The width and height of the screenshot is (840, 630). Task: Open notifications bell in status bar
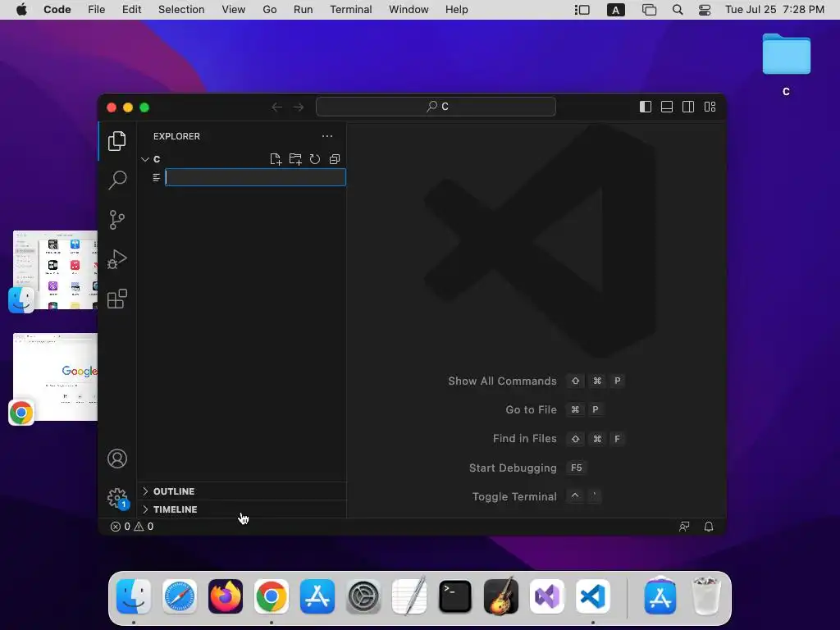tap(709, 527)
